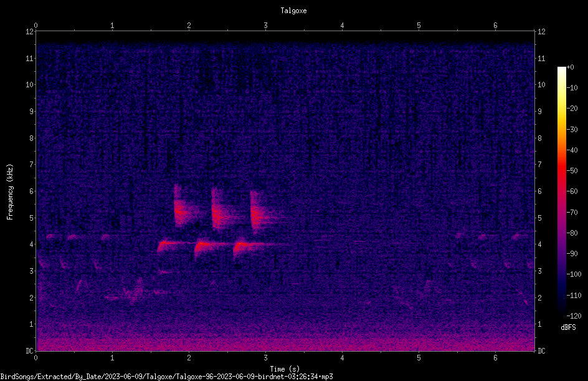This screenshot has width=588, height=381.
Task: Click the 9 kHz tick on right axis
Action: (x=539, y=112)
